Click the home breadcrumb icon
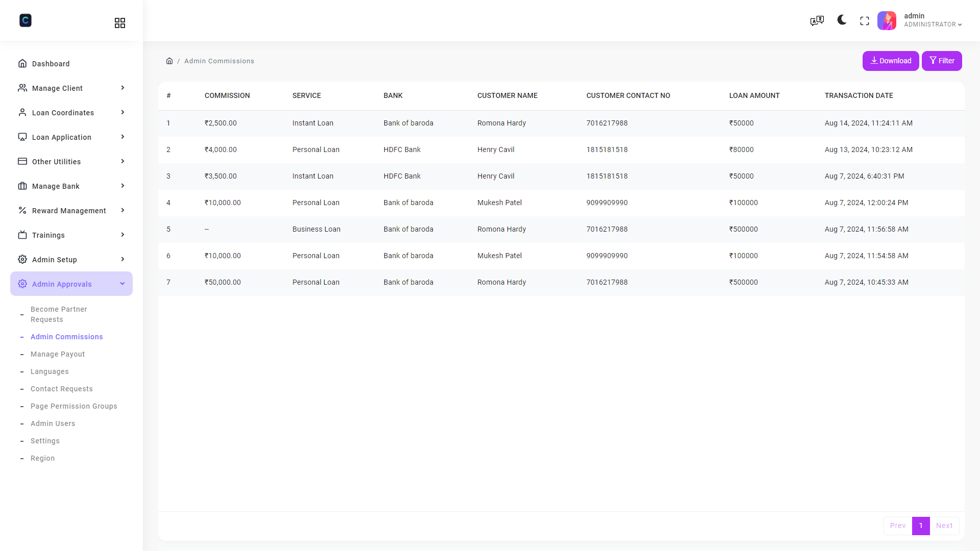The width and height of the screenshot is (980, 551). (x=169, y=61)
